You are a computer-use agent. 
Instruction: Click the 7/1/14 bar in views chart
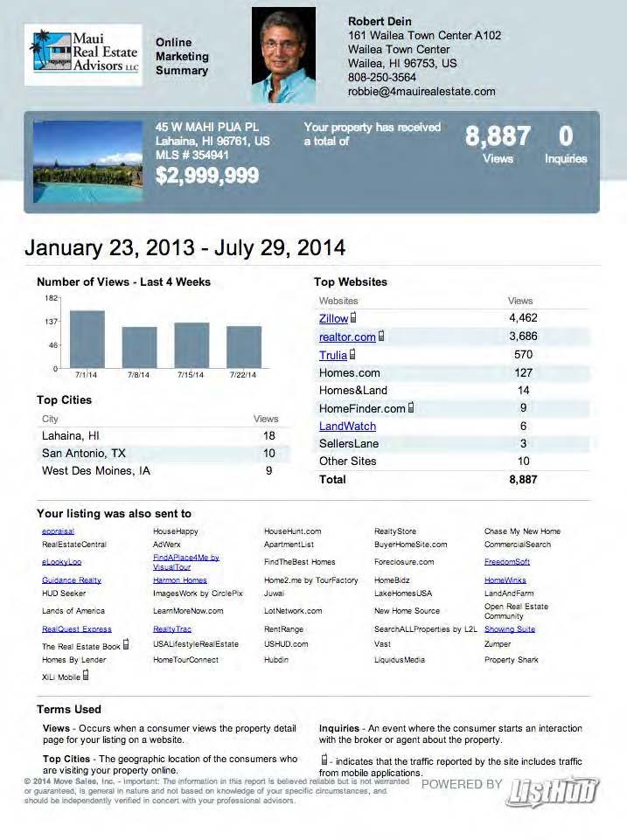[87, 339]
